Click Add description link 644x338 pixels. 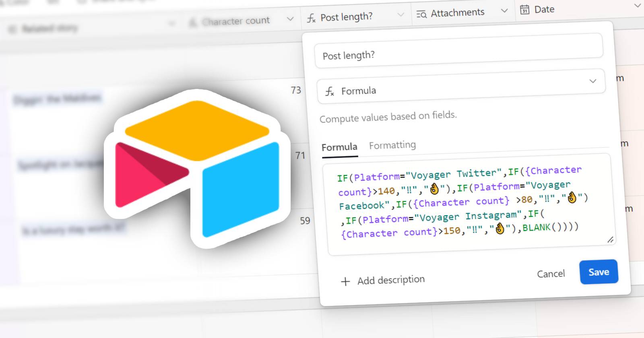[x=391, y=280]
